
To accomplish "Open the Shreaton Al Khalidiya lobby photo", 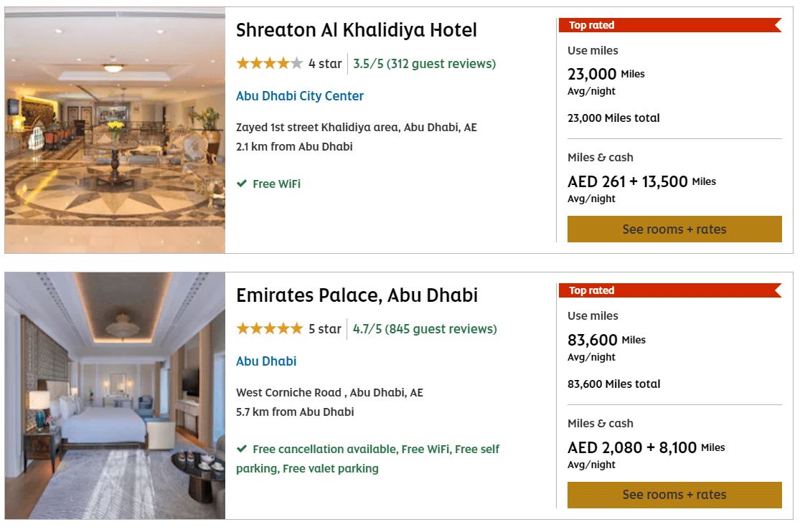I will pos(115,130).
